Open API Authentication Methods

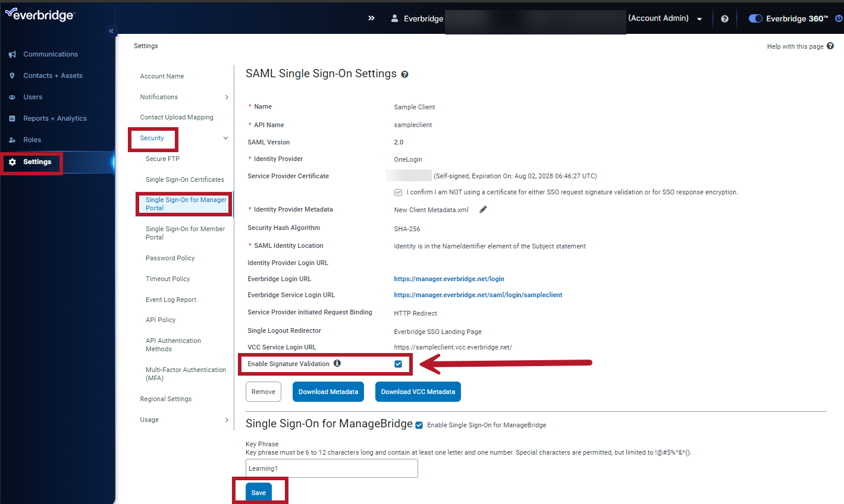[x=173, y=345]
